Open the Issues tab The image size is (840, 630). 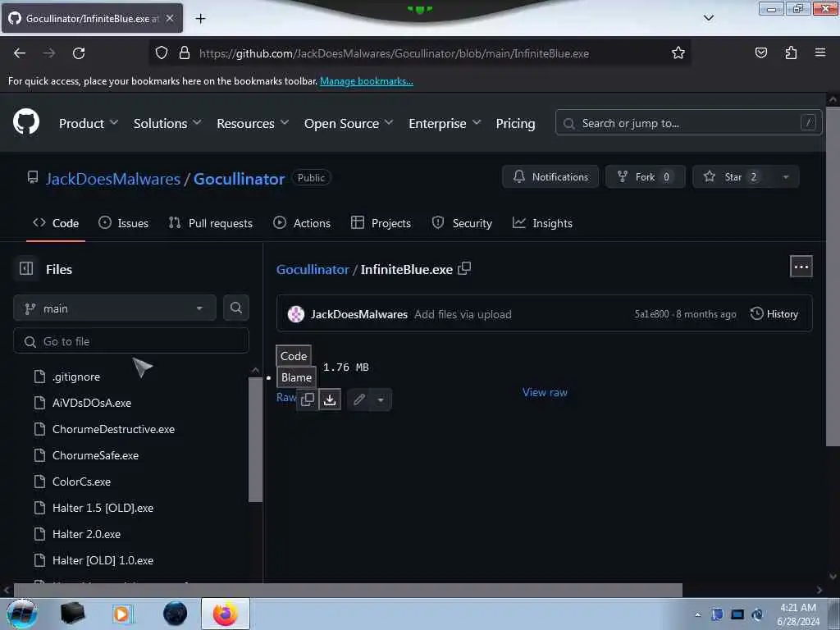pos(123,223)
